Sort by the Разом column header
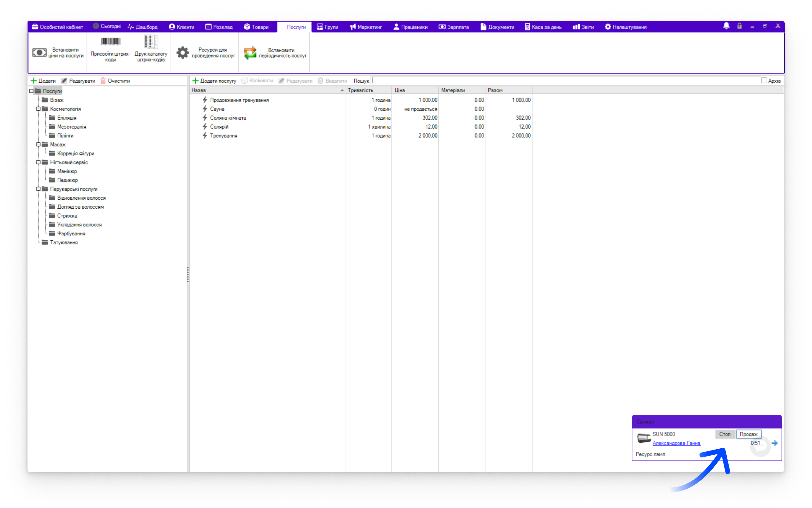The image size is (812, 508). pos(508,90)
